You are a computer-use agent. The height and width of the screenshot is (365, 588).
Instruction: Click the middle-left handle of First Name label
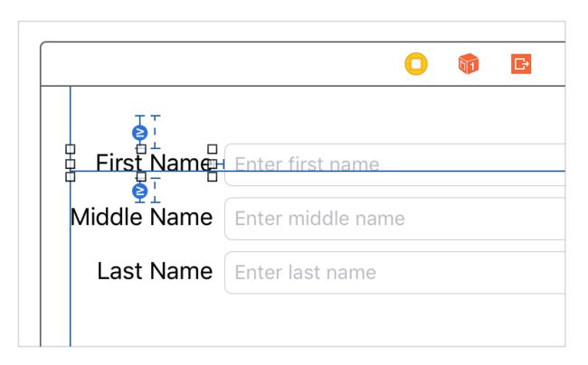[x=71, y=164]
